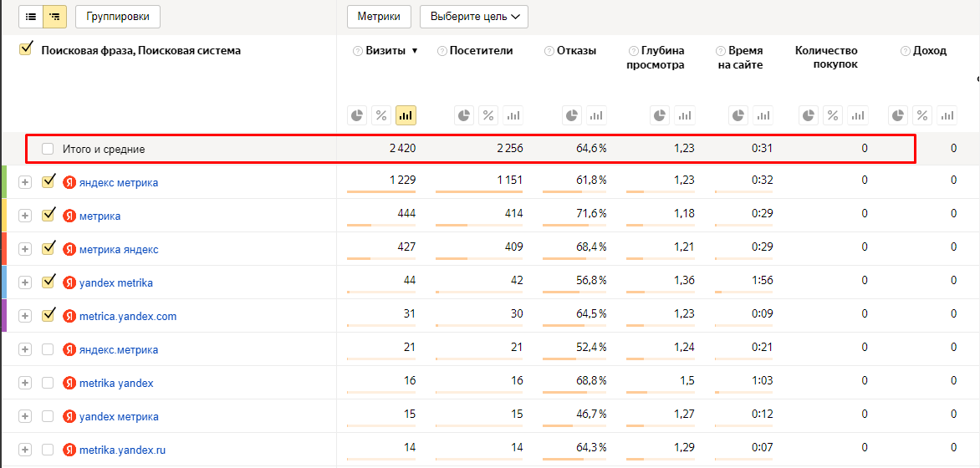The height and width of the screenshot is (468, 980).
Task: Open the Группировки button
Action: (118, 16)
